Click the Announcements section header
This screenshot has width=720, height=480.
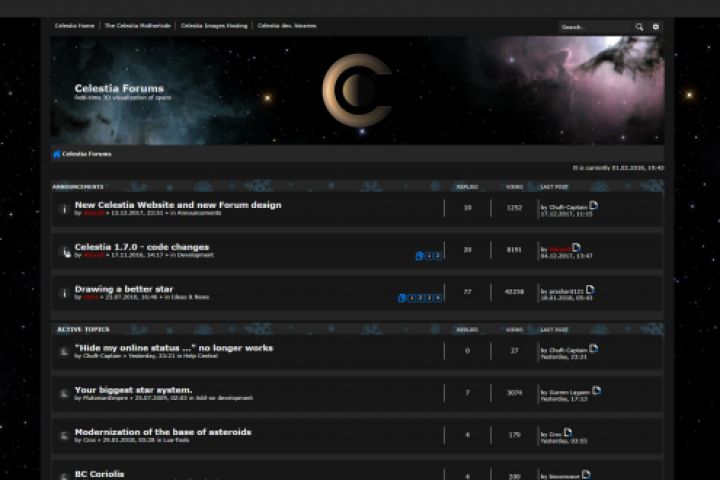[78, 187]
